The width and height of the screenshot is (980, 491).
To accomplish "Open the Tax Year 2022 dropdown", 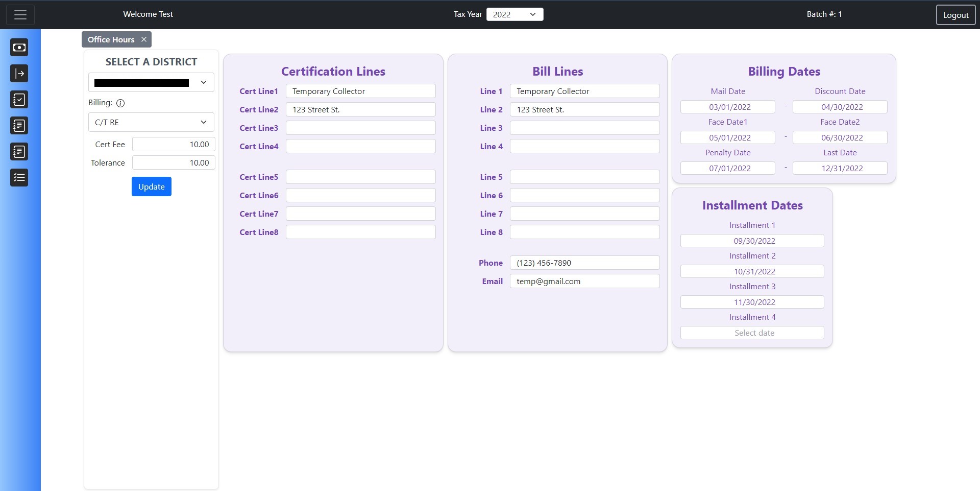I will tap(515, 14).
